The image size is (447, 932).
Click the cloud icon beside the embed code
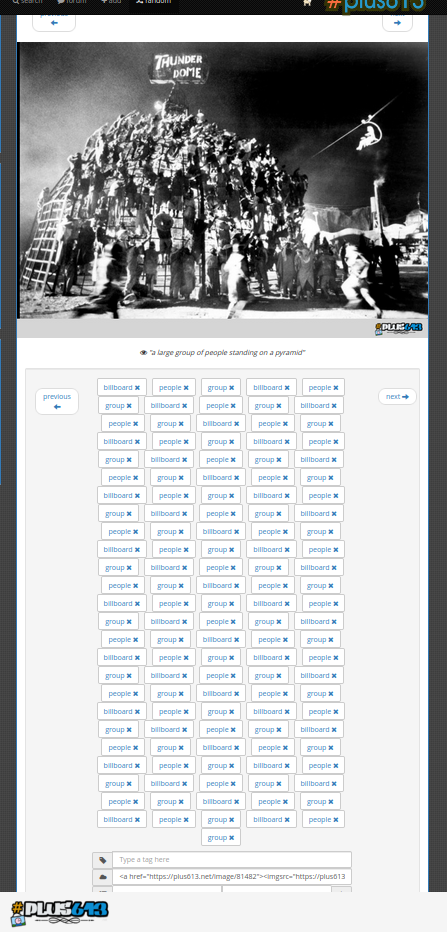[102, 877]
